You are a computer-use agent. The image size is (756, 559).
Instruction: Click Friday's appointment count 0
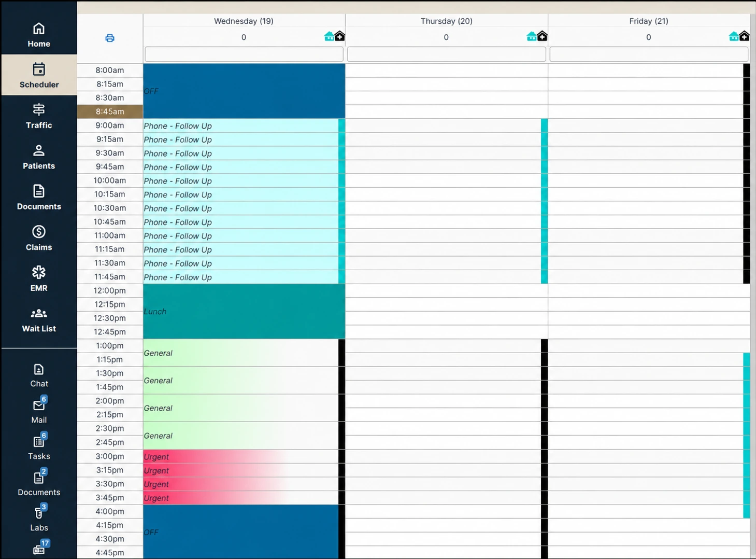(649, 37)
